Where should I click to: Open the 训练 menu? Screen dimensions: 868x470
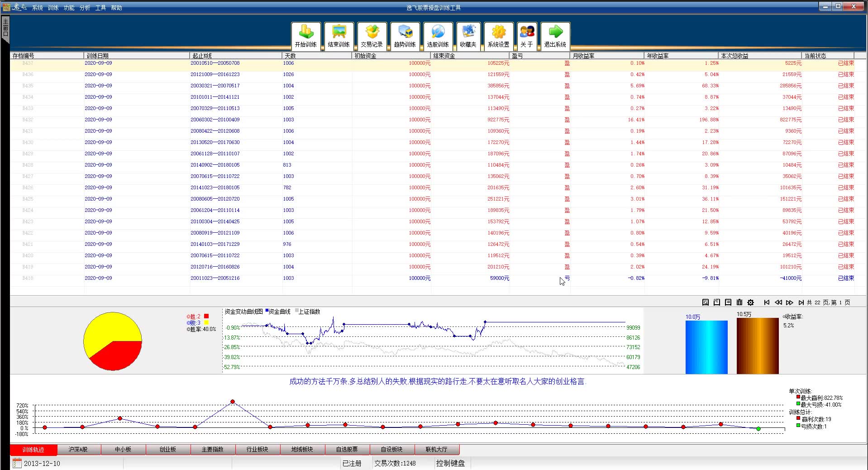[53, 8]
